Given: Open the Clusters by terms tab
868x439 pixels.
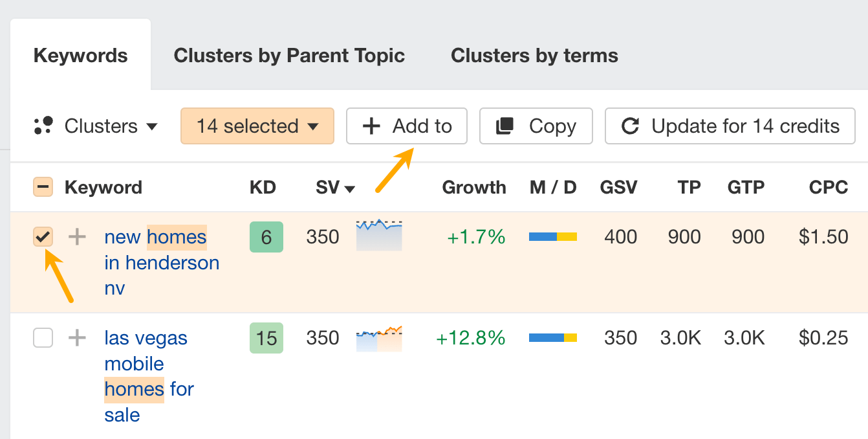Looking at the screenshot, I should point(534,56).
